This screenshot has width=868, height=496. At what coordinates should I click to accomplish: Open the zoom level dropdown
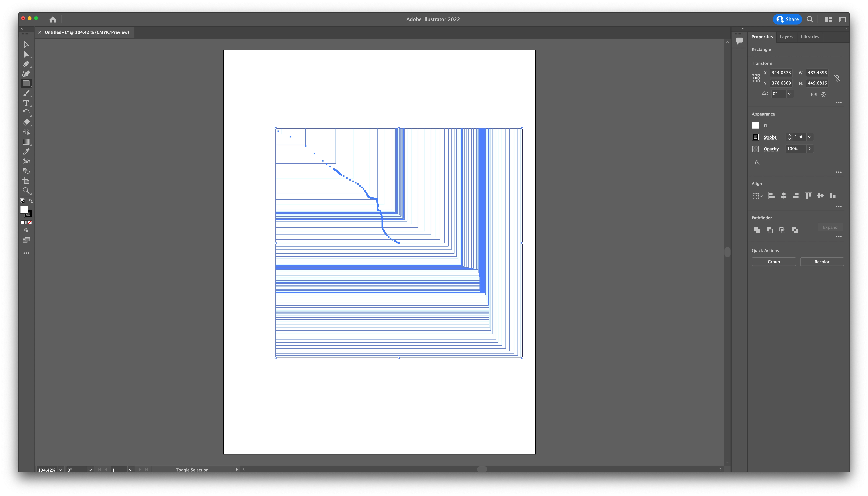(61, 470)
